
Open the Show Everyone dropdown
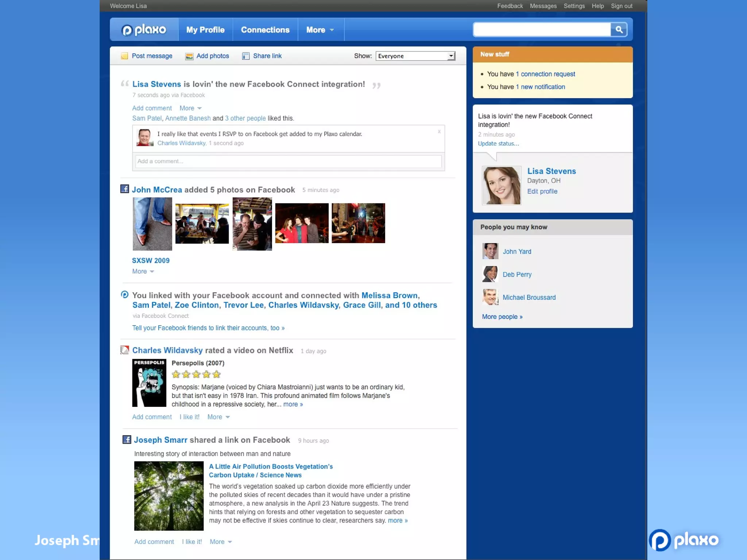415,56
